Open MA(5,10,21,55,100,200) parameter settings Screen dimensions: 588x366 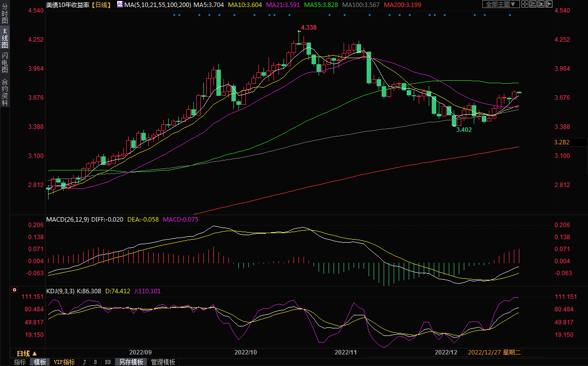[x=157, y=4]
